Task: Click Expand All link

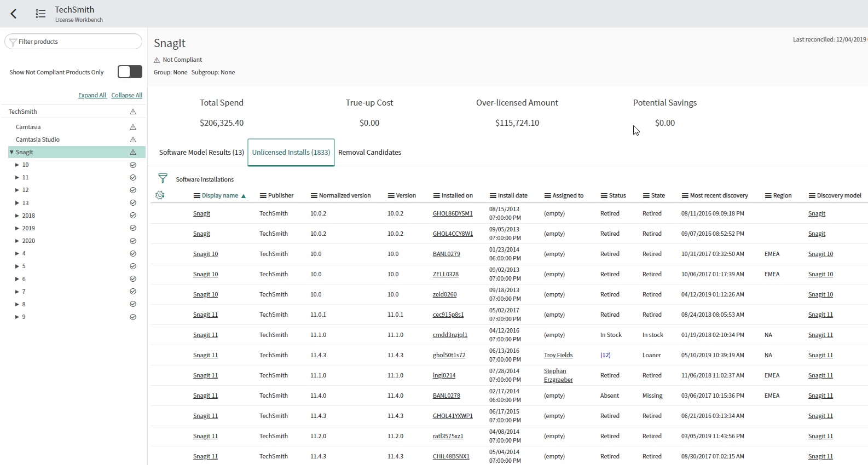Action: click(x=92, y=95)
